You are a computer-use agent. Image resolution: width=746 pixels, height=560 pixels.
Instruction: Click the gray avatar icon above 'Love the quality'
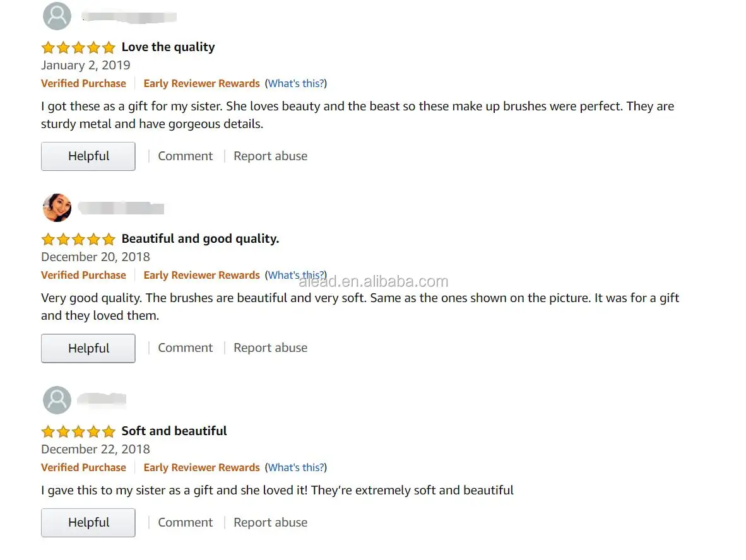pyautogui.click(x=57, y=16)
